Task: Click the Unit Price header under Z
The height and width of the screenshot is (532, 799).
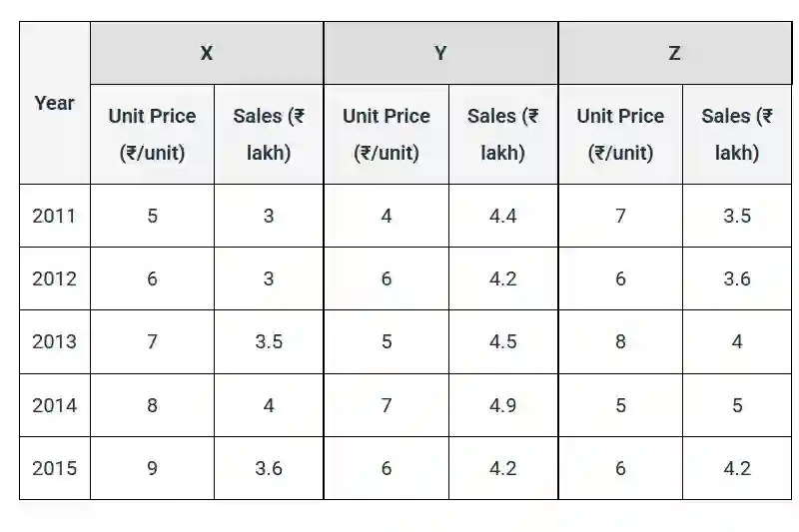Action: (620, 134)
